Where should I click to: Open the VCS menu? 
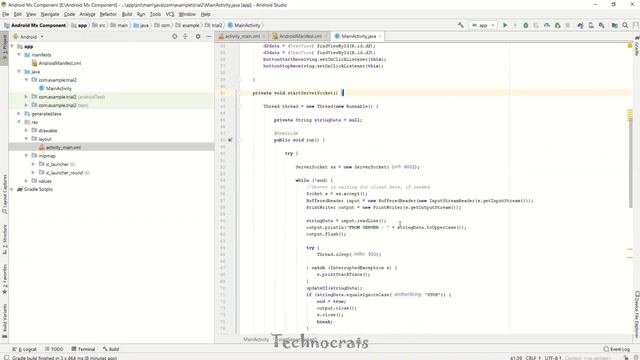click(x=170, y=14)
